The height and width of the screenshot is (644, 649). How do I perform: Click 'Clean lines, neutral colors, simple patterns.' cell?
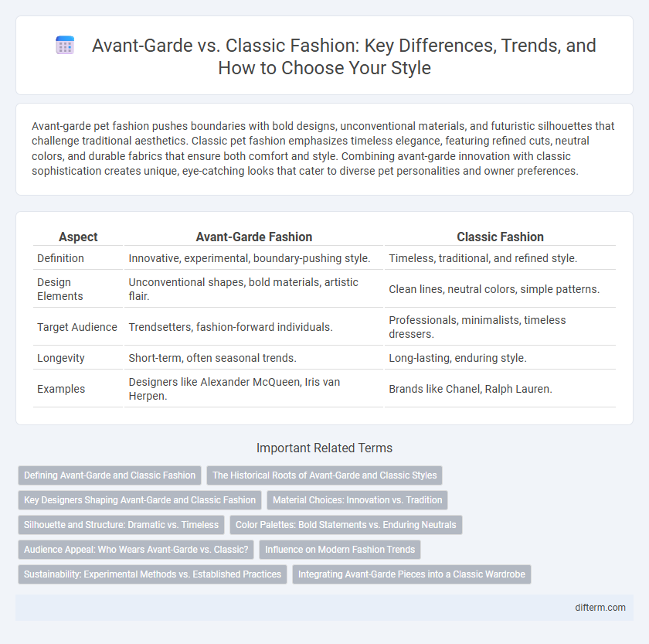point(500,289)
